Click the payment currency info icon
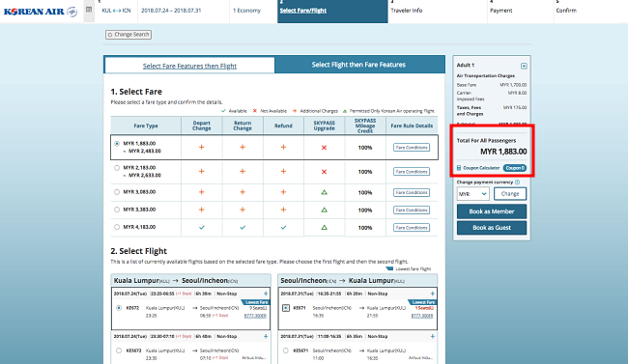The height and width of the screenshot is (364, 628). 517,182
